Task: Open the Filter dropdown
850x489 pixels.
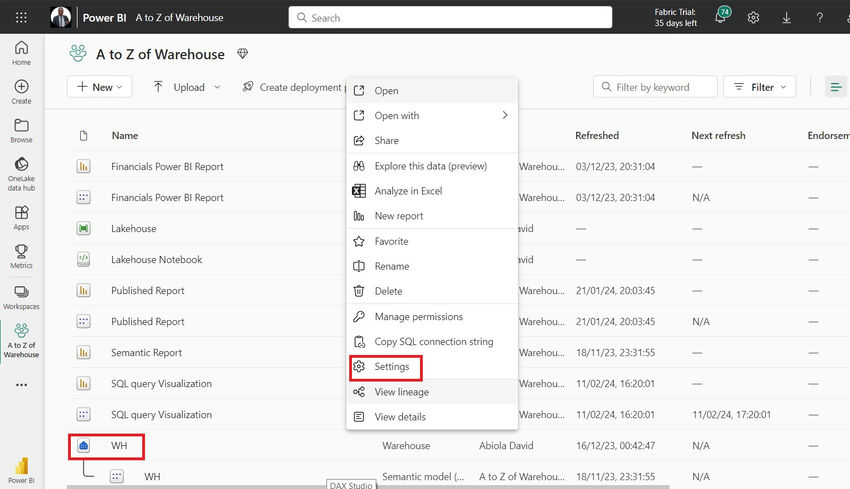Action: pos(760,87)
